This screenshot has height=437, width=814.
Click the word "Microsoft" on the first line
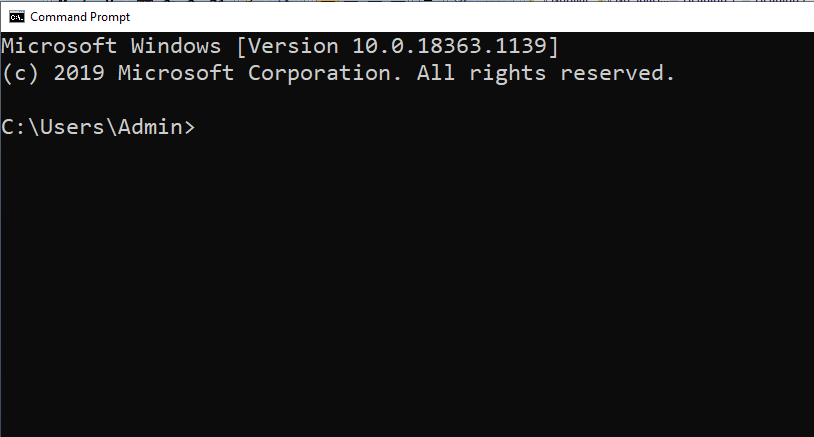(x=59, y=46)
